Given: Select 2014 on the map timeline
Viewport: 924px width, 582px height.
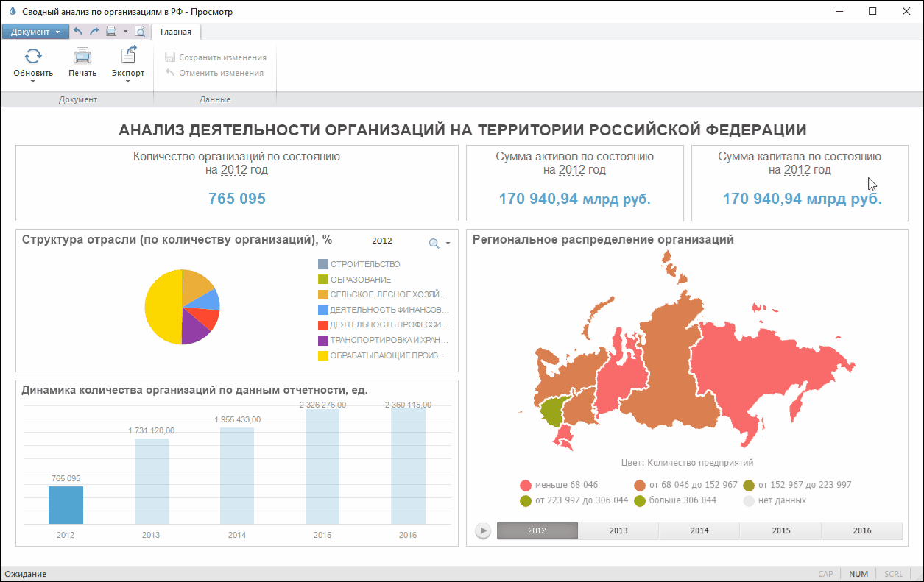Looking at the screenshot, I should pyautogui.click(x=699, y=530).
